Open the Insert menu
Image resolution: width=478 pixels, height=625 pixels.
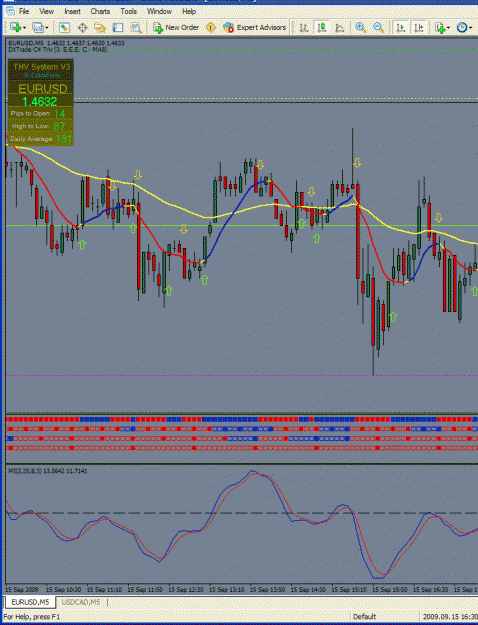[72, 12]
